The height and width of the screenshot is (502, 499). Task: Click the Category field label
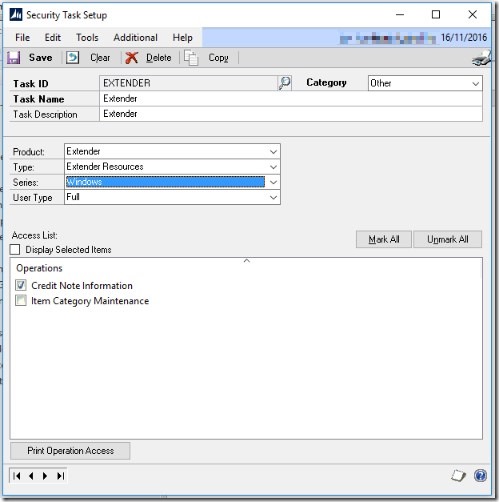[326, 83]
